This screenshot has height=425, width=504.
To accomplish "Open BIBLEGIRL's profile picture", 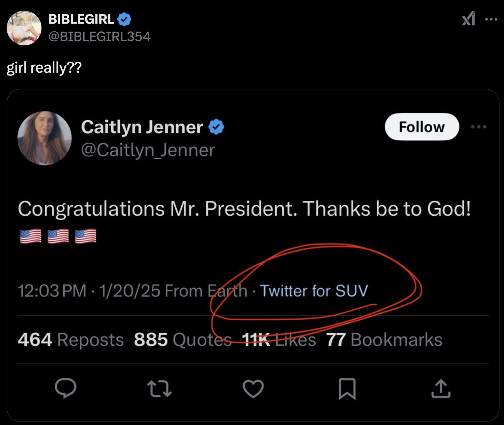I will click(x=24, y=28).
